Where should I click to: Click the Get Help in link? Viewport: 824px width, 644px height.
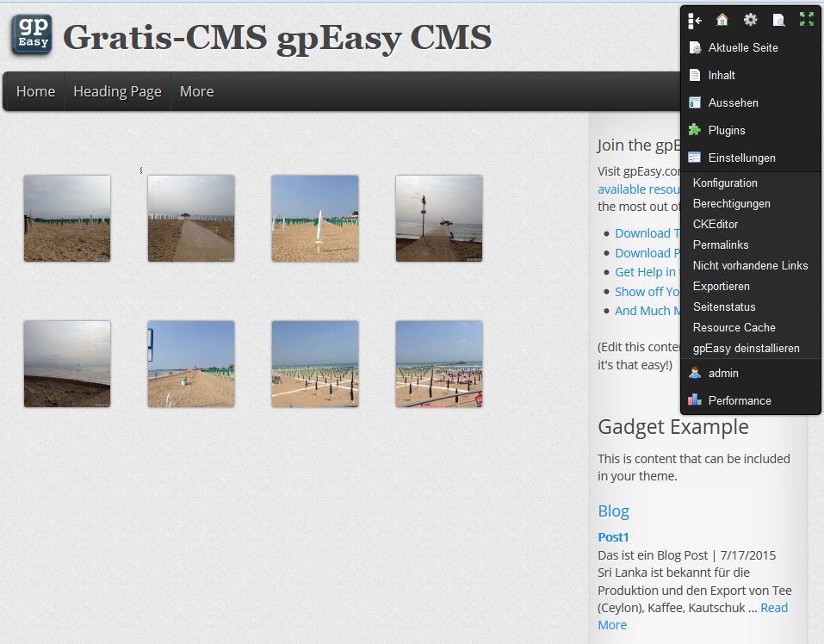[x=645, y=272]
